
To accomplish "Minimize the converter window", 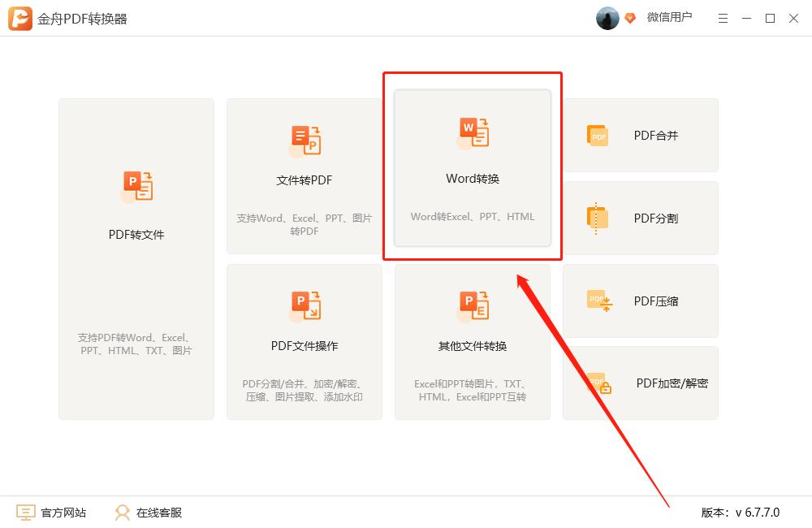I will pos(747,18).
